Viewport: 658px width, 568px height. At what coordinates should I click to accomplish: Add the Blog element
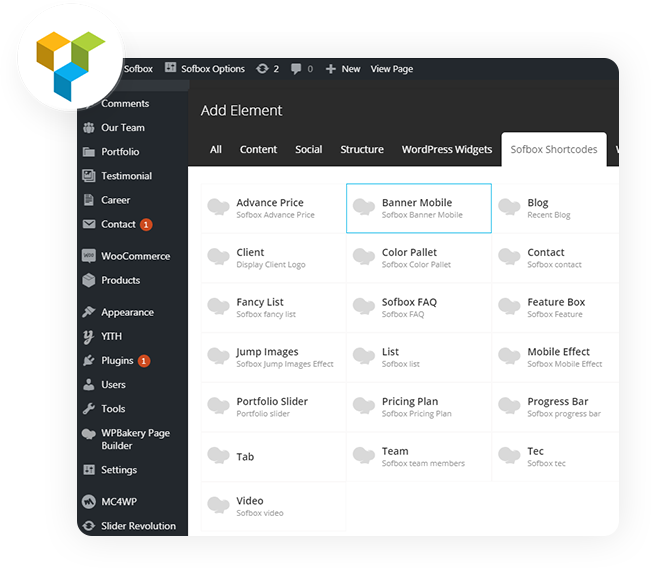pos(555,208)
